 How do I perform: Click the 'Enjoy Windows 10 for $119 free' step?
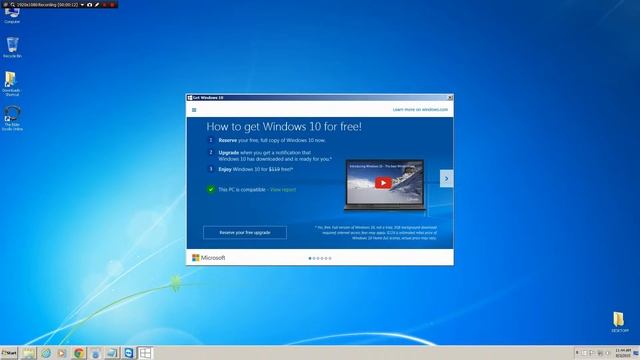point(256,169)
